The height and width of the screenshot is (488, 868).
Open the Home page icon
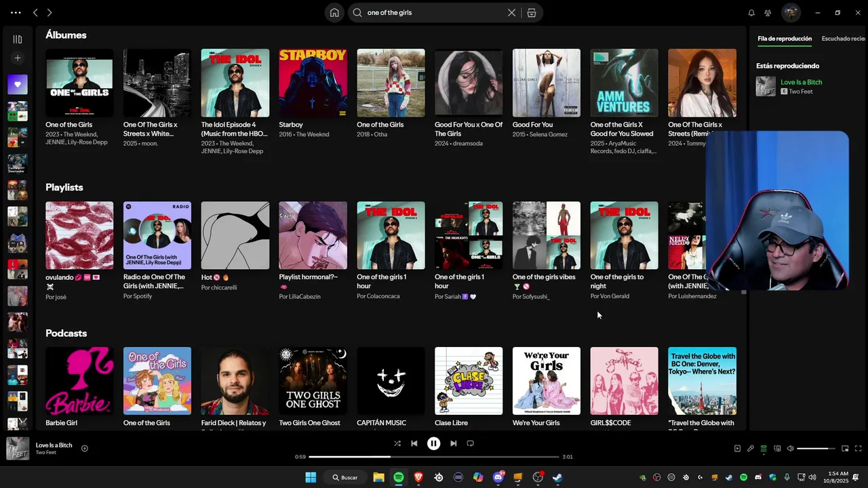pos(334,12)
